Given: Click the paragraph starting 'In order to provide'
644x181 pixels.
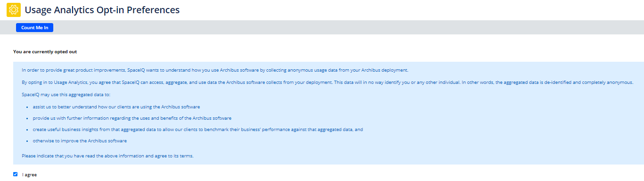Looking at the screenshot, I should click(x=215, y=70).
